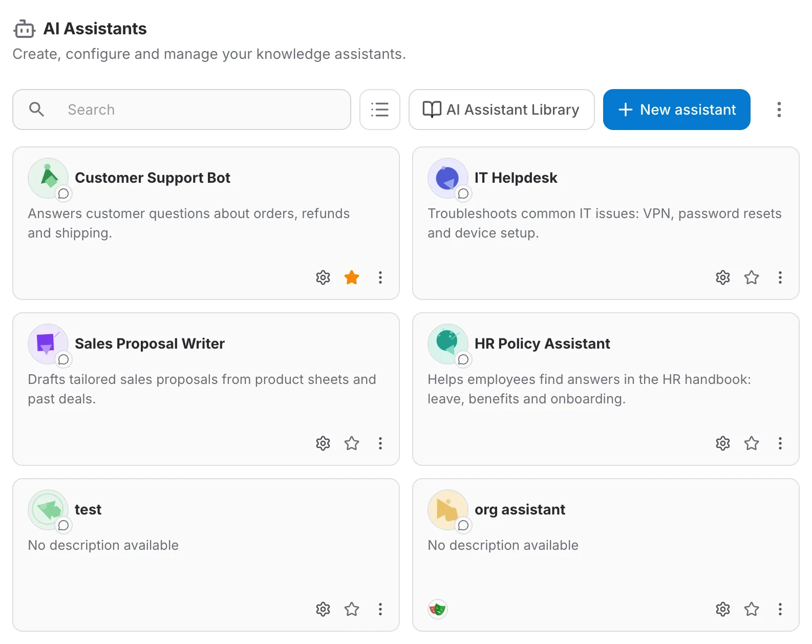Mark HR Policy Assistant as favorite
The height and width of the screenshot is (644, 812).
tap(752, 443)
